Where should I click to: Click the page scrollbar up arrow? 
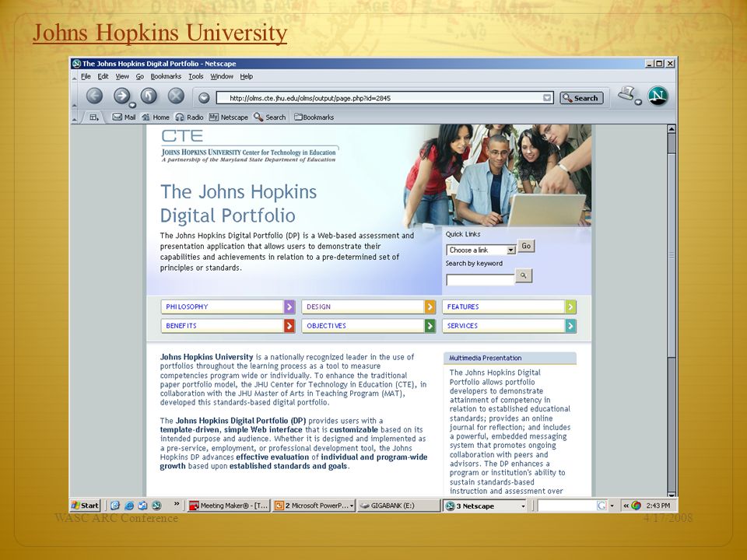pyautogui.click(x=672, y=128)
